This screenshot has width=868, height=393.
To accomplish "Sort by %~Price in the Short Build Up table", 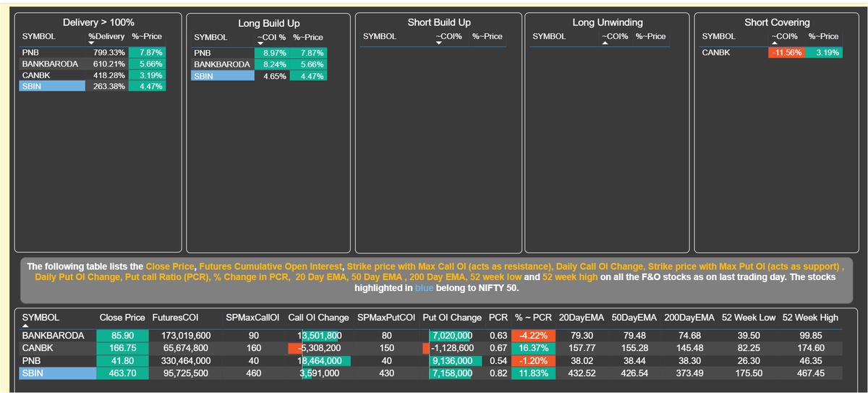I will (487, 36).
